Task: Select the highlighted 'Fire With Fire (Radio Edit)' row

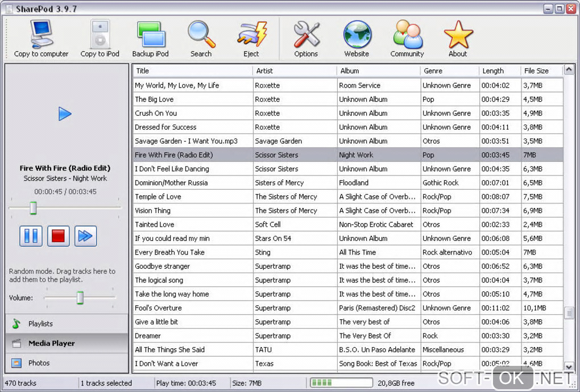Action: pyautogui.click(x=348, y=155)
